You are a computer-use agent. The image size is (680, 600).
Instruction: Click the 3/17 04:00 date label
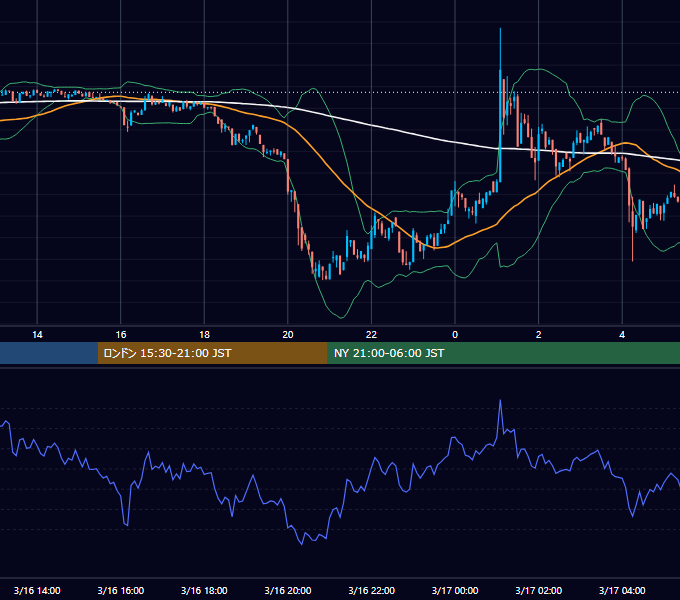pos(622,590)
